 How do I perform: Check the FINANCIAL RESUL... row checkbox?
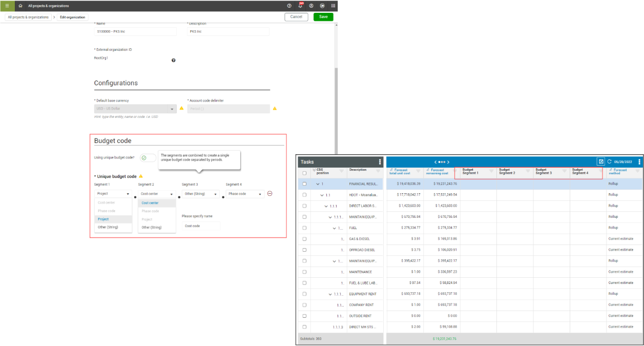(x=304, y=184)
